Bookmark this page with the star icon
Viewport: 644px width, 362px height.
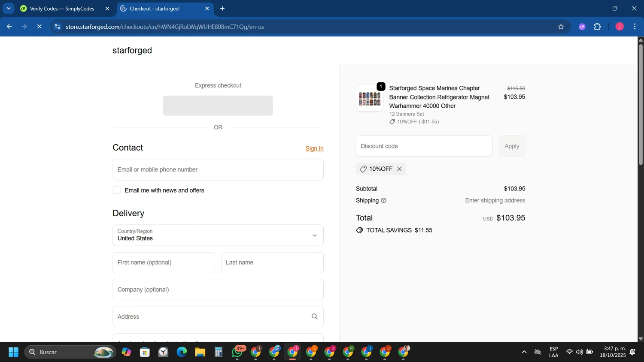pos(561,27)
